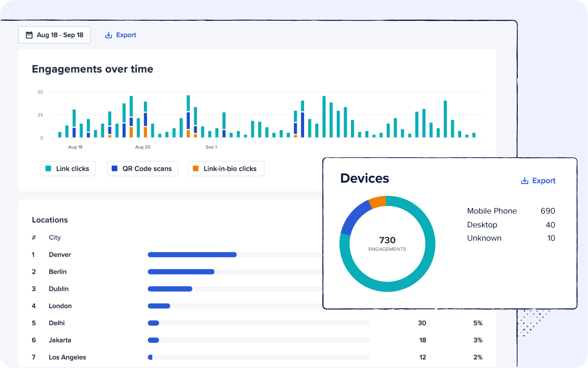588x368 pixels.
Task: Click the teal Link clicks color swatch
Action: click(x=48, y=169)
